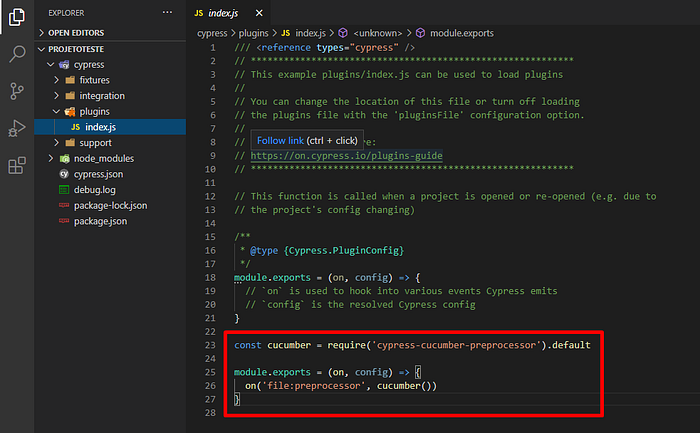The height and width of the screenshot is (433, 700).
Task: Open Run and Debug view
Action: (17, 129)
